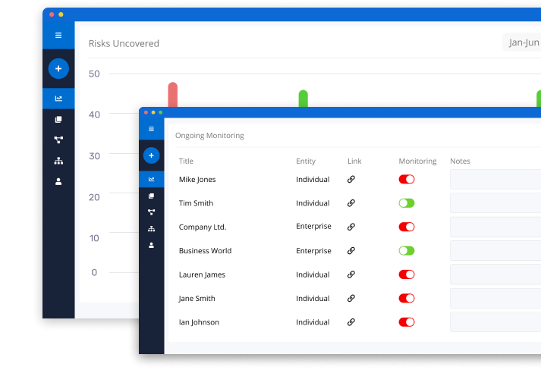Select the Ian Johnson title cell
Viewport: 541px width, 392px height.
point(199,322)
